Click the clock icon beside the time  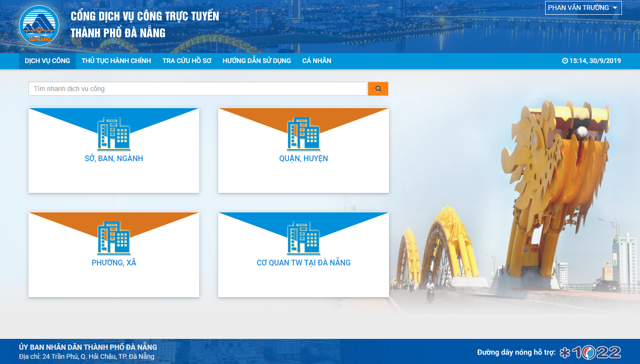[565, 61]
